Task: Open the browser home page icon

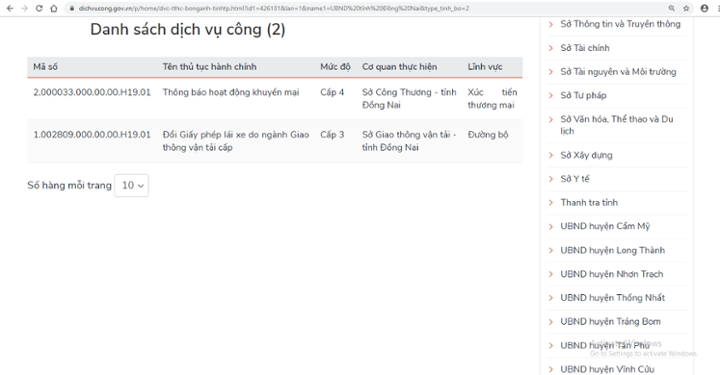Action: coord(54,8)
